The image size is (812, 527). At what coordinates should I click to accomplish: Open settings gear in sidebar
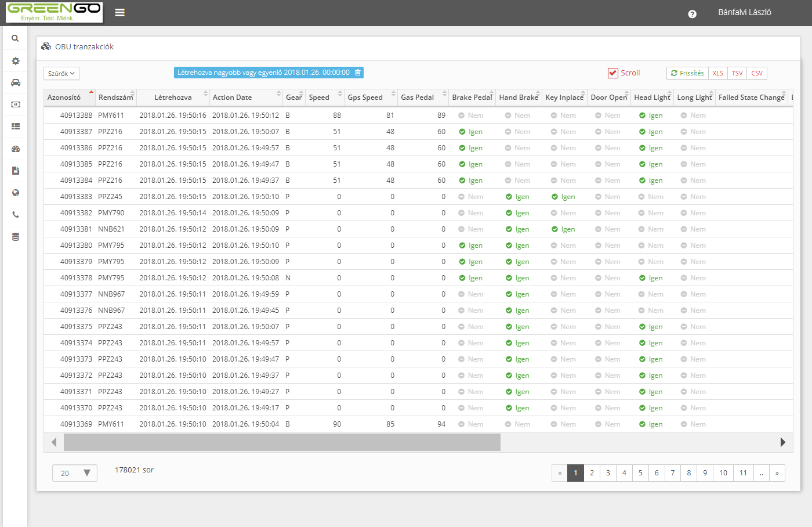pos(16,61)
